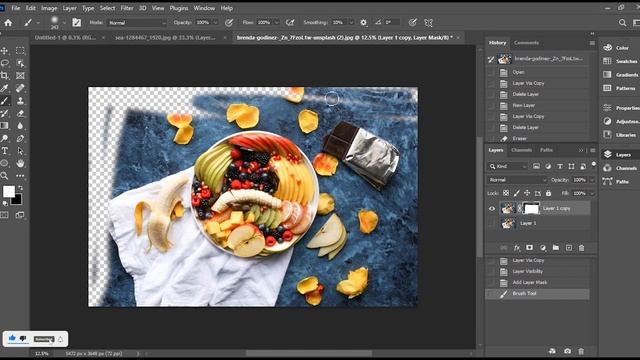Switch to the Comments tab
The height and width of the screenshot is (360, 640).
[526, 42]
